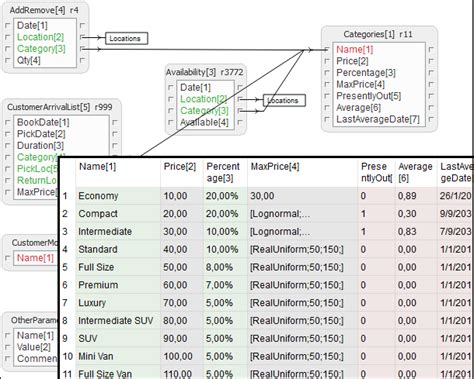Select Location[2] field in Availability table
Viewport: 474px width, 379px height.
click(204, 99)
